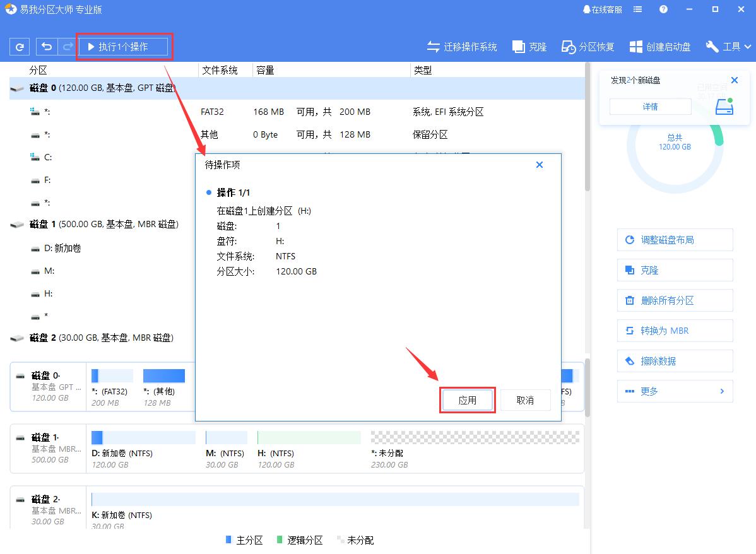Refresh the disk list
The height and width of the screenshot is (554, 756).
click(x=19, y=46)
